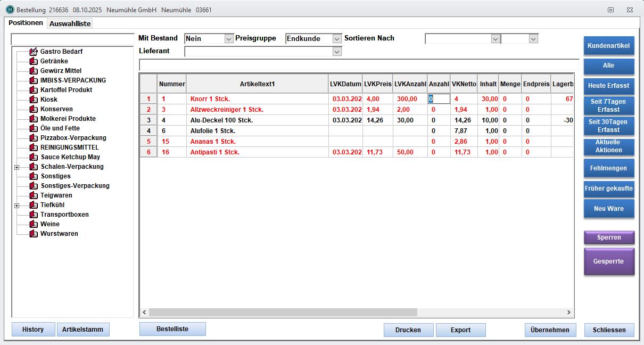The image size is (644, 345).
Task: Click the book icon beside Kiosk
Action: (34, 100)
